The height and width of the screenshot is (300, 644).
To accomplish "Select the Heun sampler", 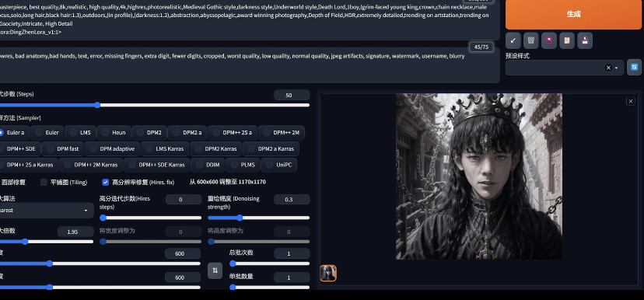I will 114,133.
